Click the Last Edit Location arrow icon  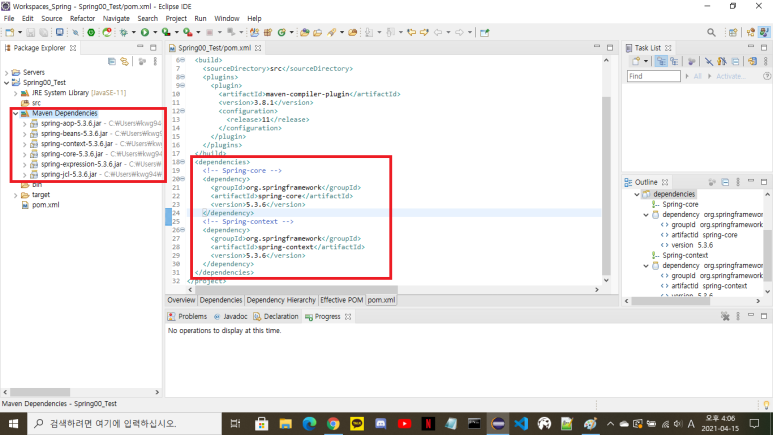pos(411,33)
